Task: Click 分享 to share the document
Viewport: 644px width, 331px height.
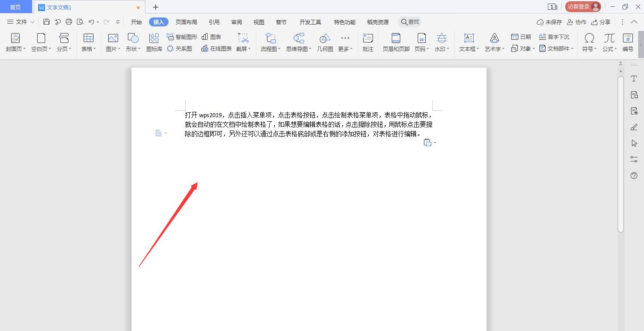Action: pos(602,21)
